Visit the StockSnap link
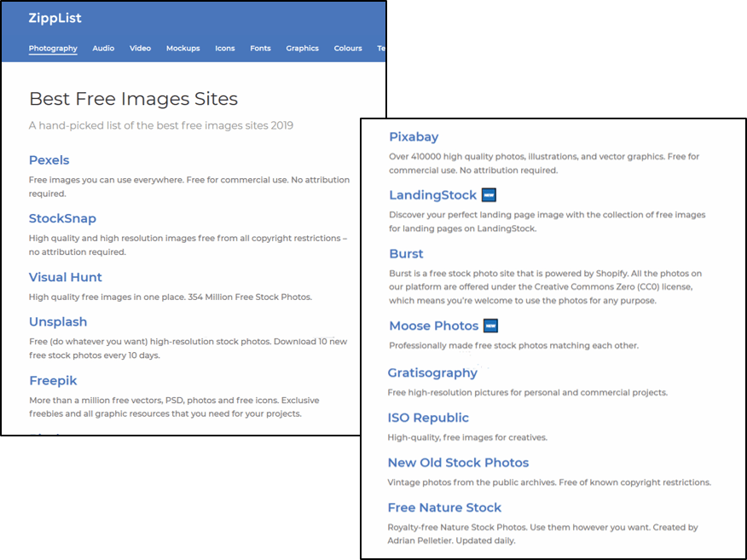This screenshot has width=747, height=560. 62,219
